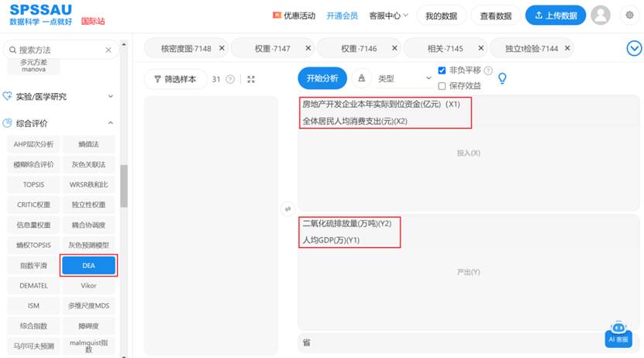The height and width of the screenshot is (358, 644).
Task: Expand tab list with circled chevron
Action: 634,49
